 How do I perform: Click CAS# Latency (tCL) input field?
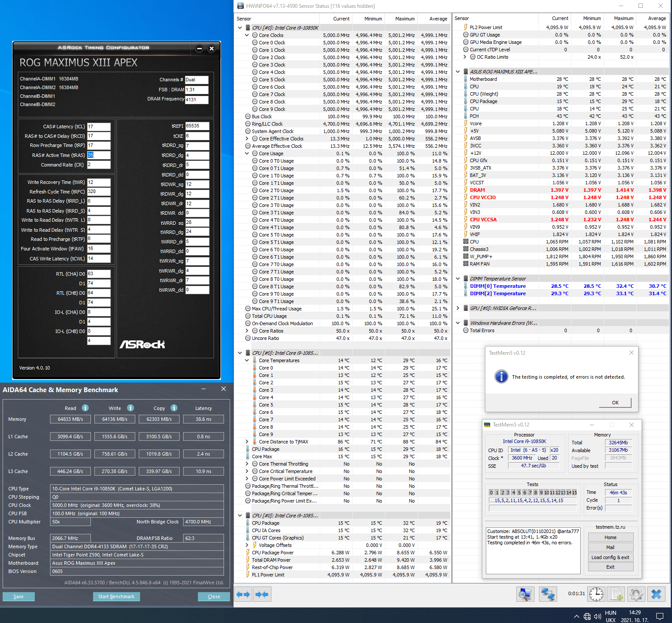click(99, 127)
